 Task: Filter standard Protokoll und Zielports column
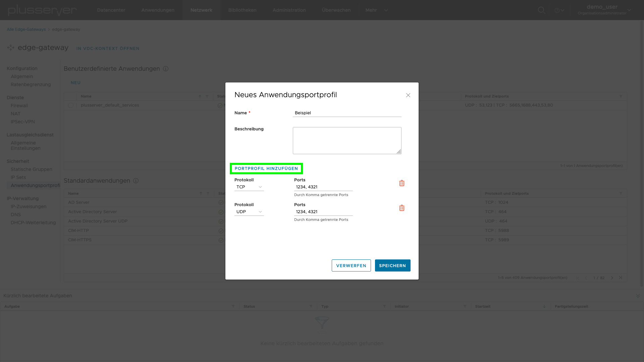pyautogui.click(x=621, y=193)
